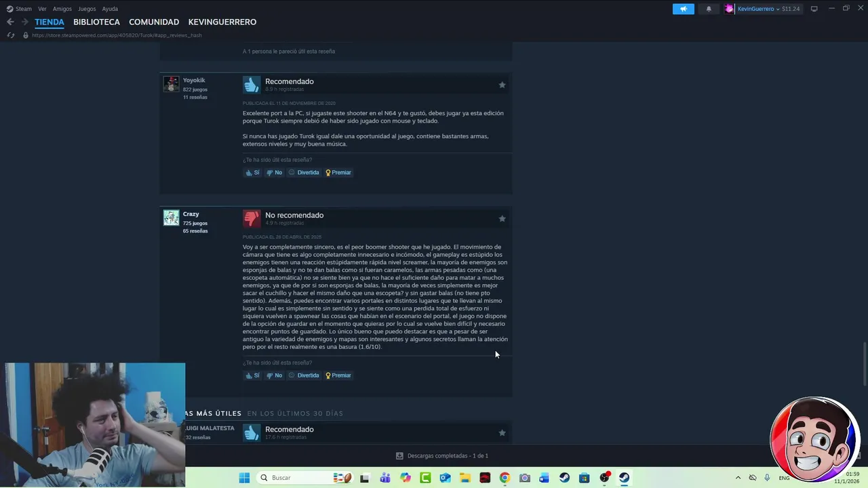Open the Ver menu
Viewport: 868px width, 488px height.
tap(42, 9)
